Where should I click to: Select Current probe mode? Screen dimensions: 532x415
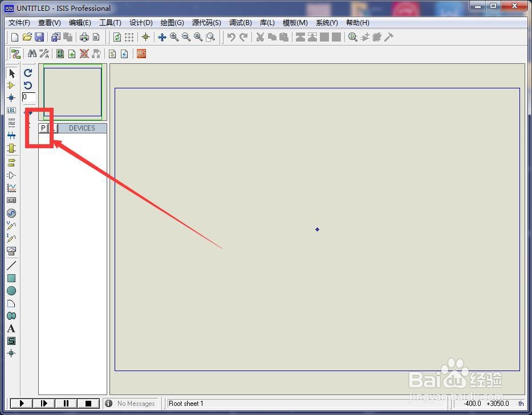click(11, 238)
